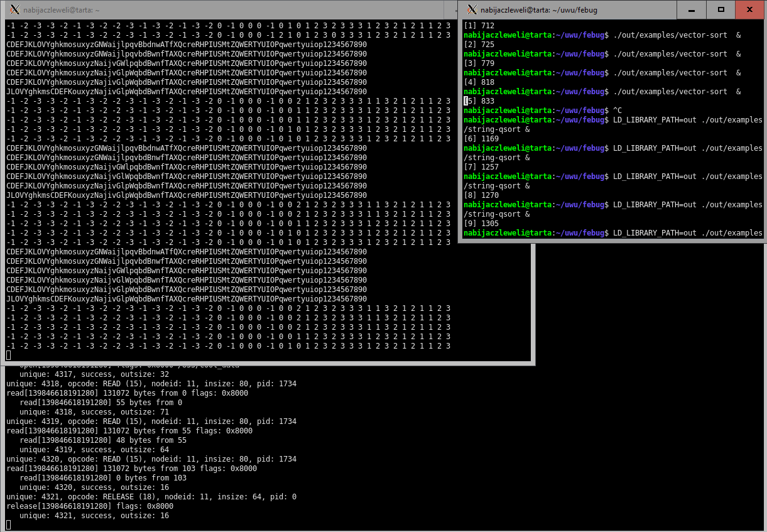Viewport: 767px width, 532px height.
Task: Click the X icon in the left terminal title bar
Action: tap(15, 10)
